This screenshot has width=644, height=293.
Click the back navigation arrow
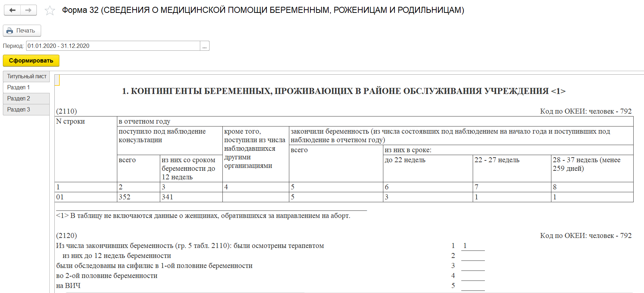click(13, 10)
